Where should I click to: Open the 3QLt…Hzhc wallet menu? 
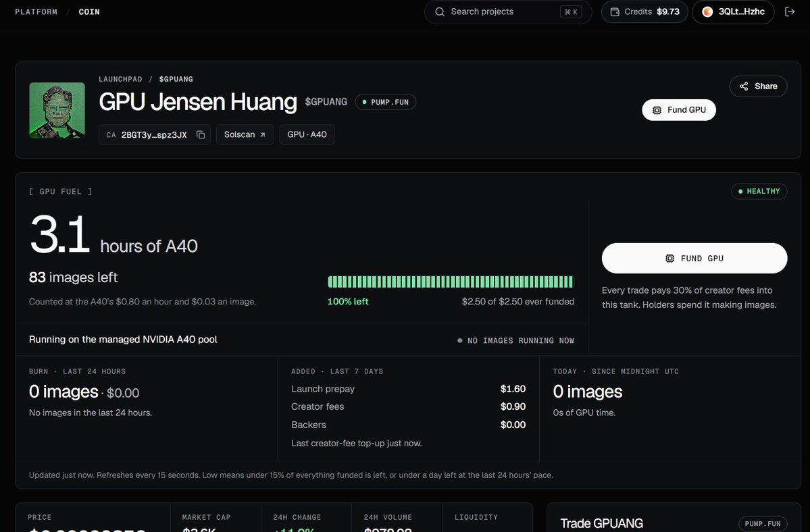(x=733, y=12)
